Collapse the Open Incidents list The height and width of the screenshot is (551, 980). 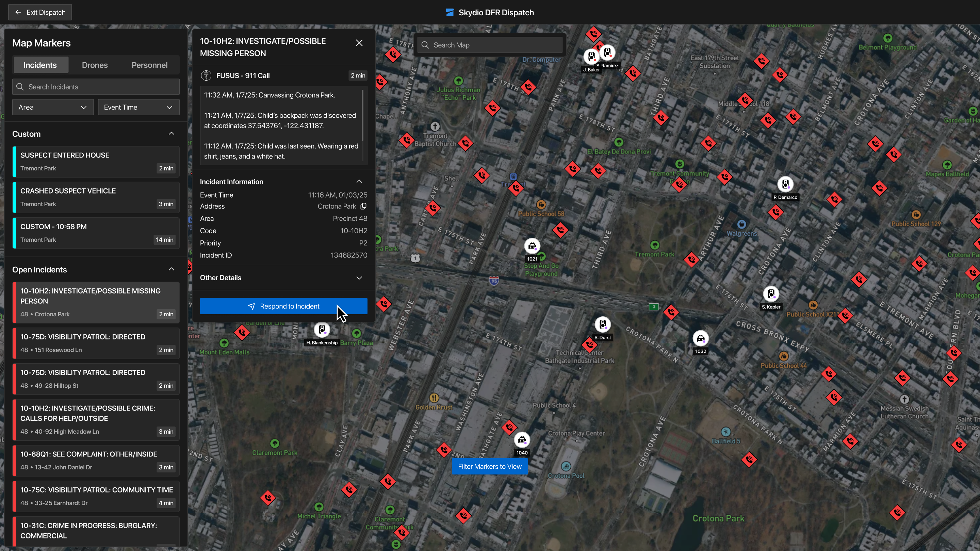(x=171, y=269)
